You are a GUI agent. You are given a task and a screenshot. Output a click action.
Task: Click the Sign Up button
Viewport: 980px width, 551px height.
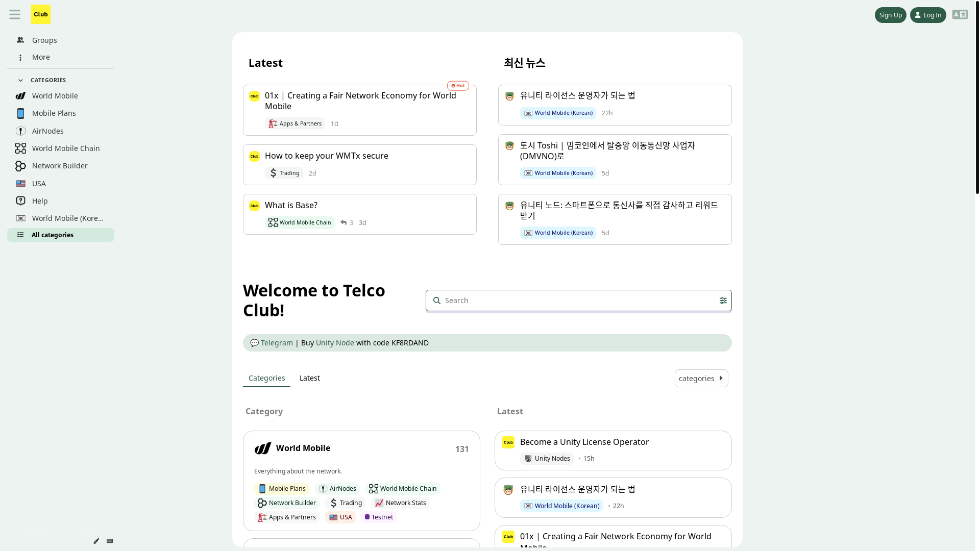click(x=890, y=15)
